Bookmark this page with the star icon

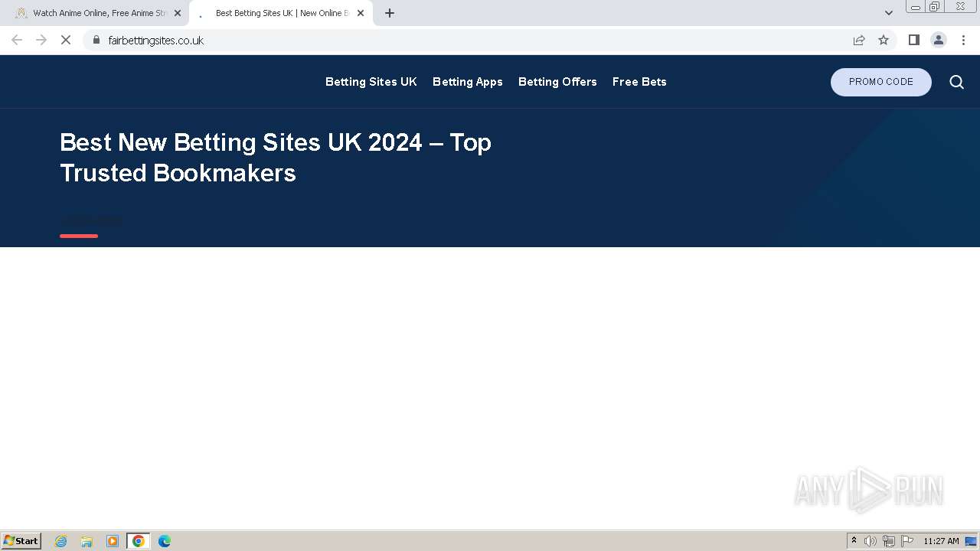coord(884,40)
